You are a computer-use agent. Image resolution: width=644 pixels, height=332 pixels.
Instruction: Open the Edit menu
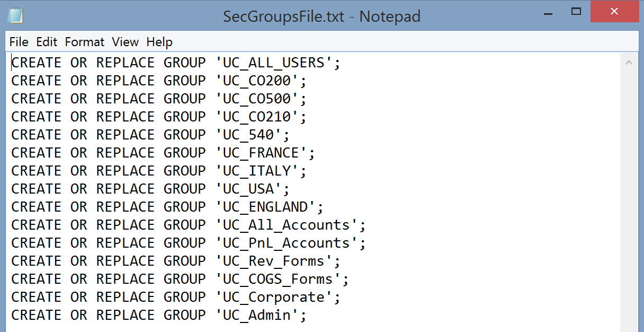click(47, 42)
